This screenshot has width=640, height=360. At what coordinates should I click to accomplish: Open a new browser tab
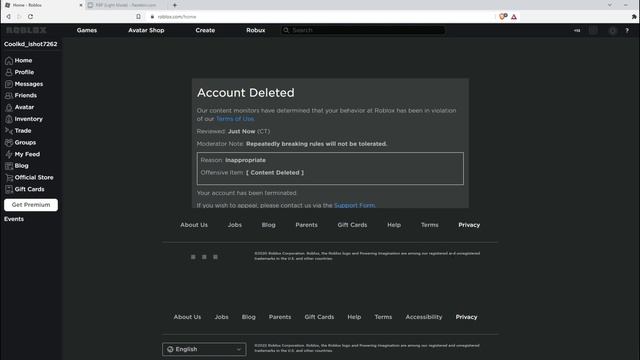[x=175, y=5]
